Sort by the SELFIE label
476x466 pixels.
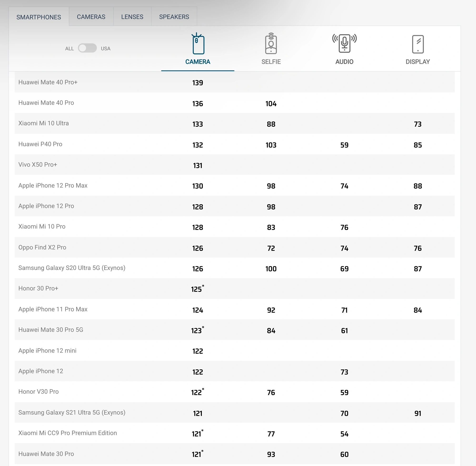(x=271, y=62)
